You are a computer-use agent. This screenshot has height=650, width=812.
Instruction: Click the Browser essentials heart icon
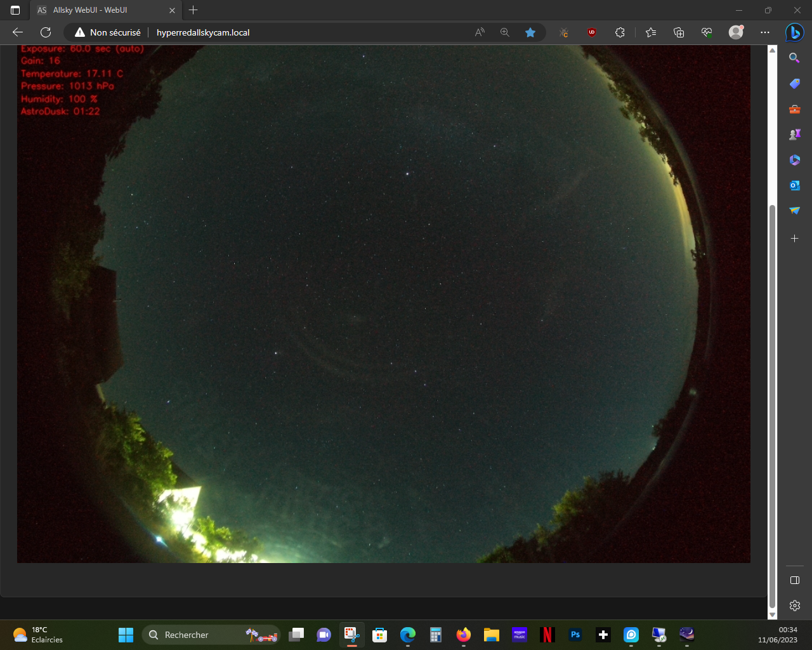(x=707, y=32)
